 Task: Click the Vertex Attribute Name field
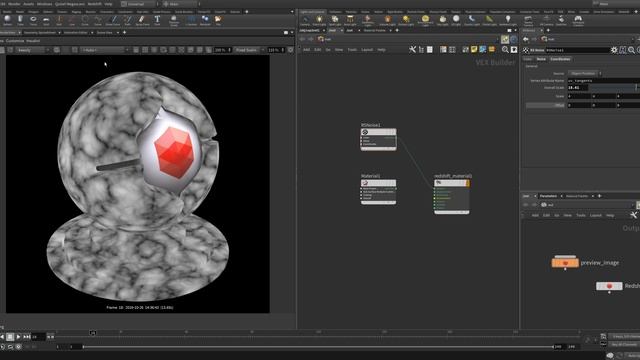click(x=604, y=80)
